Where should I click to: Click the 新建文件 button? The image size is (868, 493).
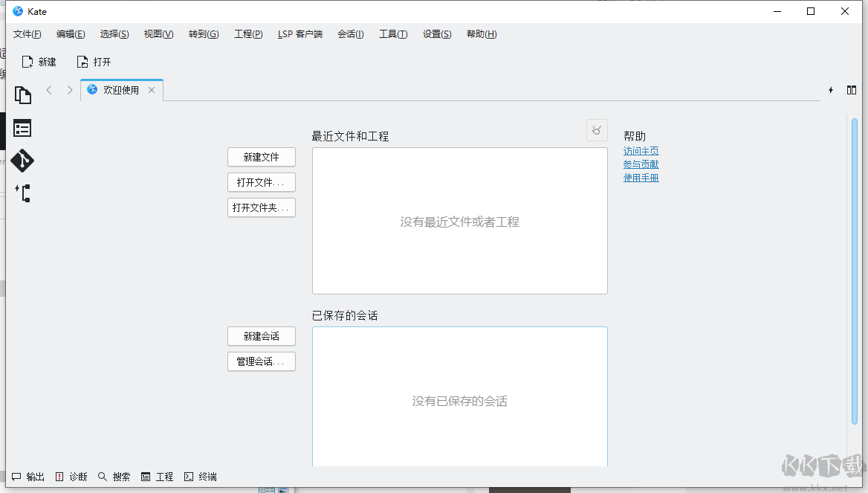click(x=262, y=157)
